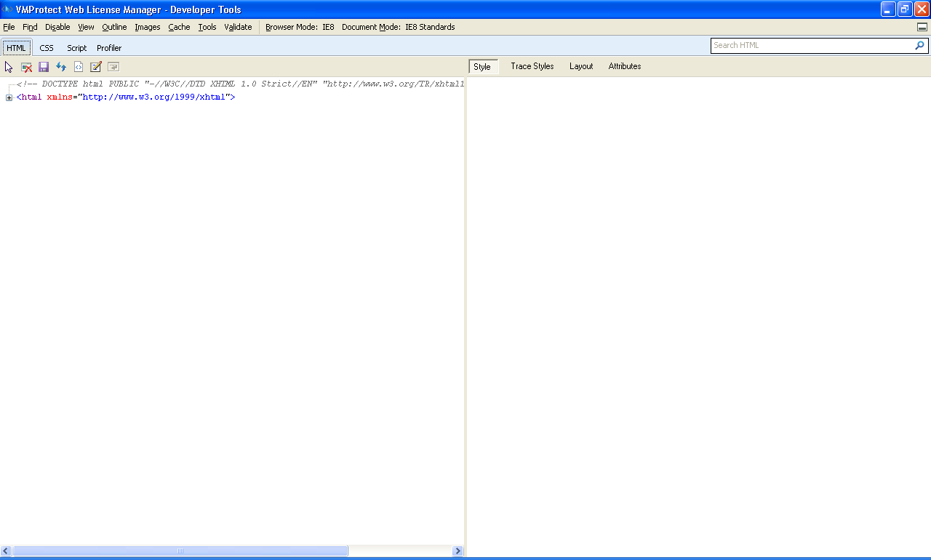Click the Pin/unpin Developer Tools icon
The width and height of the screenshot is (931, 560).
922,27
